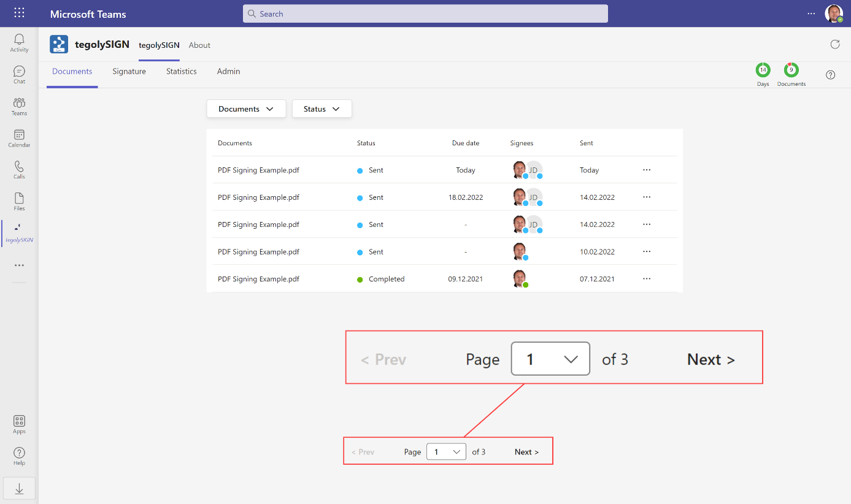851x504 pixels.
Task: Click the 'Completed' status text
Action: coord(387,279)
